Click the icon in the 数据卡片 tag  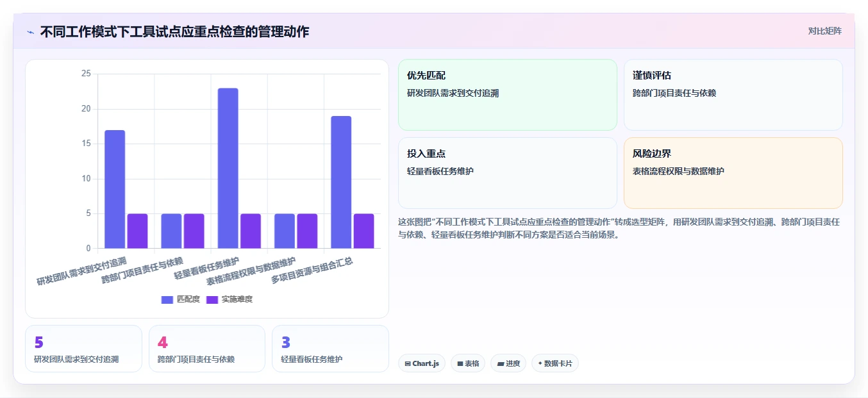[540, 363]
